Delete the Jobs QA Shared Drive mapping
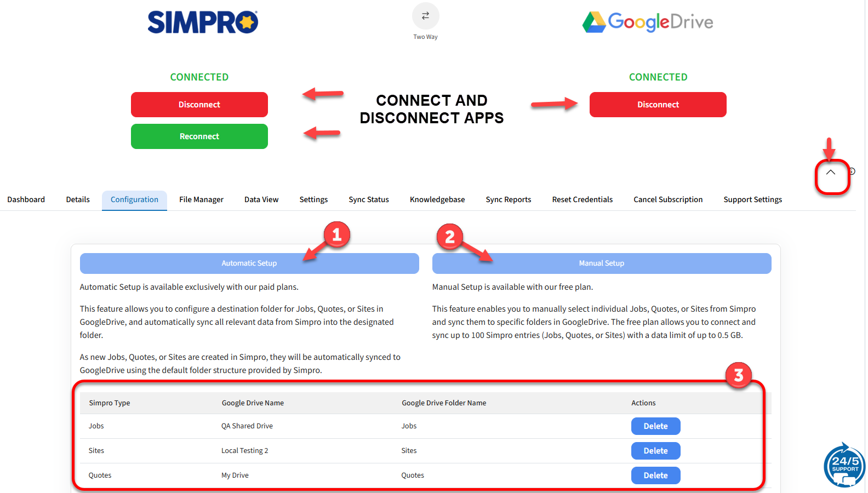 pyautogui.click(x=655, y=426)
